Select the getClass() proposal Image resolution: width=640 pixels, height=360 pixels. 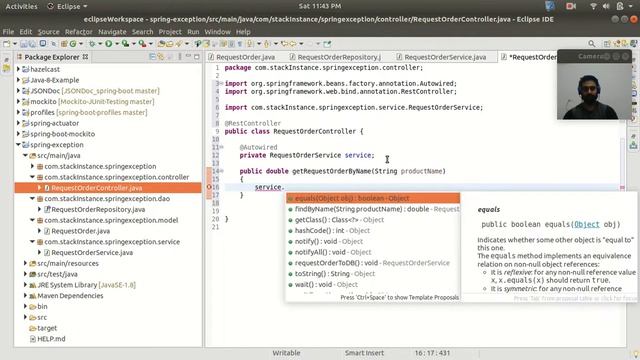pos(373,220)
